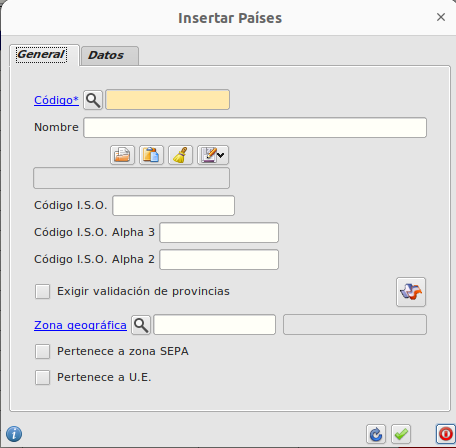The width and height of the screenshot is (456, 448).
Task: Click the blue refresh arrow button
Action: (376, 434)
